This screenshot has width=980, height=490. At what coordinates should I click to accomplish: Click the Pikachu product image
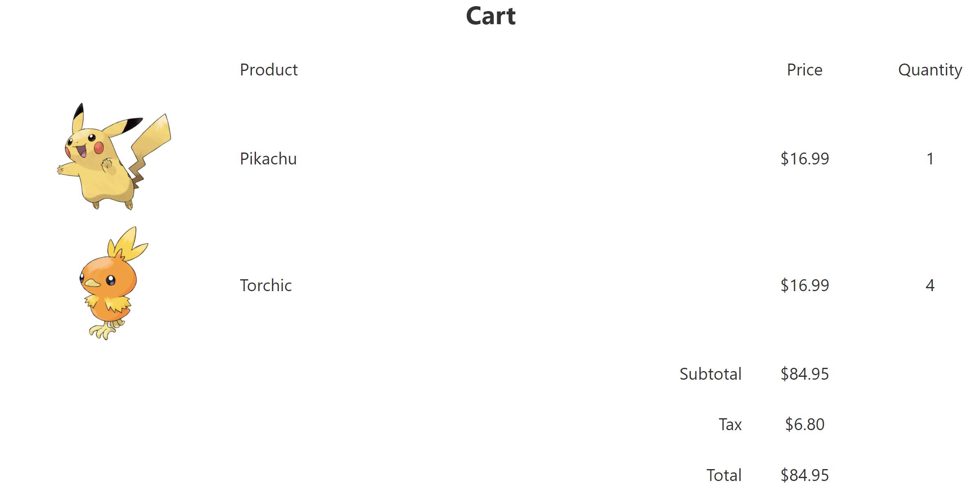[x=114, y=157]
